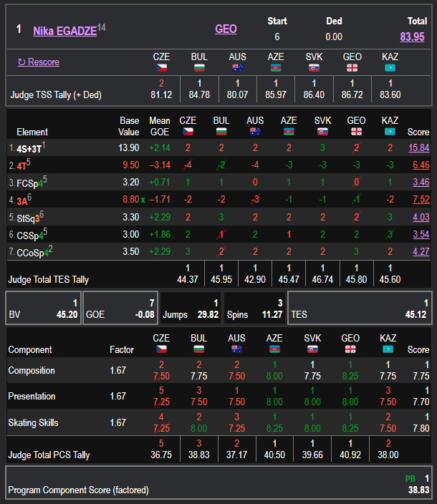437x504 pixels.
Task: Select the Australian flag in the Element table header
Action: pos(255,132)
